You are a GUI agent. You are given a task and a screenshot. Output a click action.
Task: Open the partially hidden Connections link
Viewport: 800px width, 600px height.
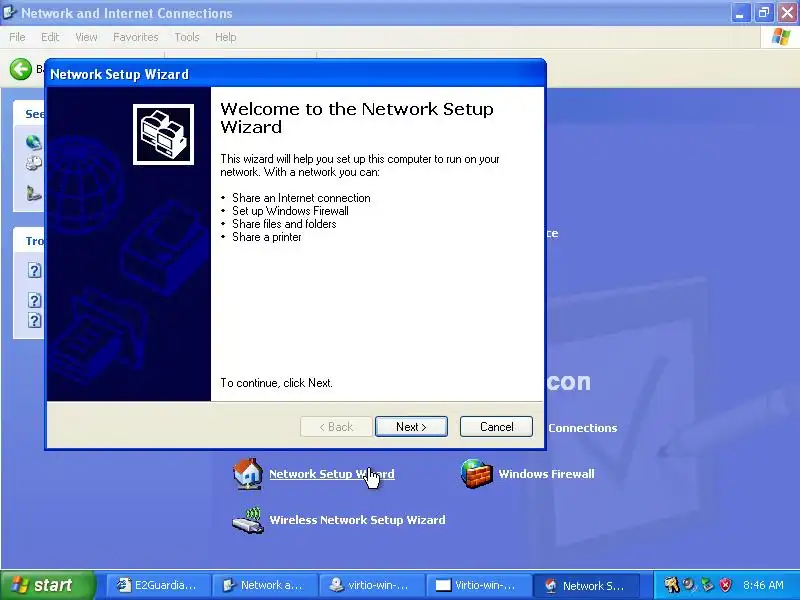pos(583,428)
